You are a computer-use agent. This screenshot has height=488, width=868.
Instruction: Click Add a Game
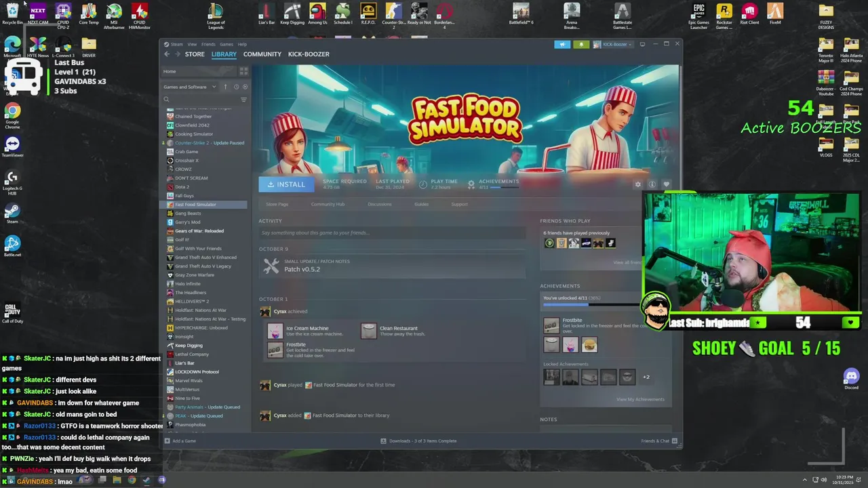(180, 441)
